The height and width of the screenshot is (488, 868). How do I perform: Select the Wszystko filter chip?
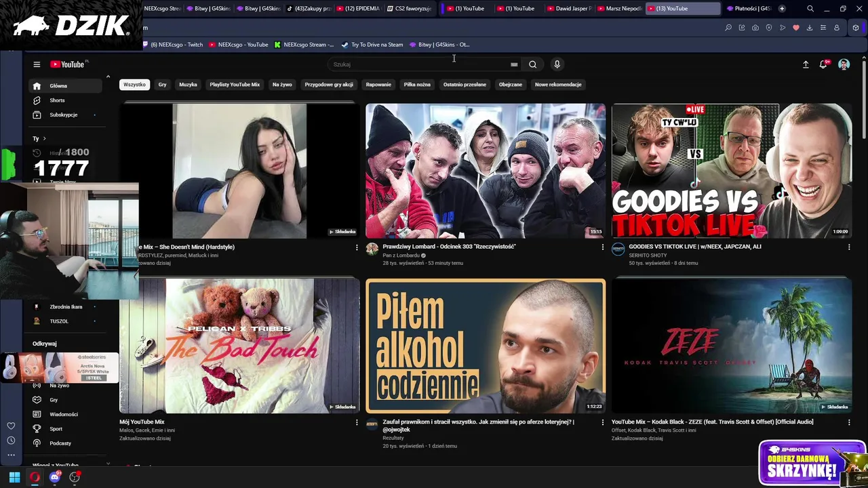click(134, 85)
